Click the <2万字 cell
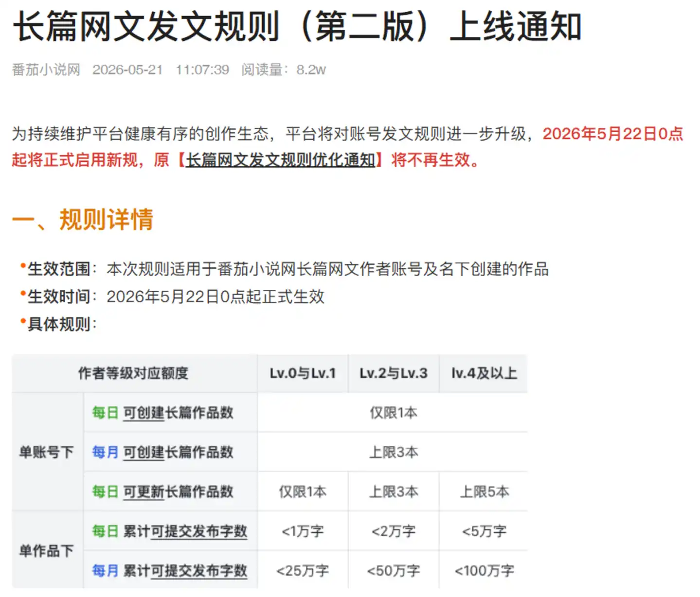The width and height of the screenshot is (700, 597). pyautogui.click(x=394, y=531)
